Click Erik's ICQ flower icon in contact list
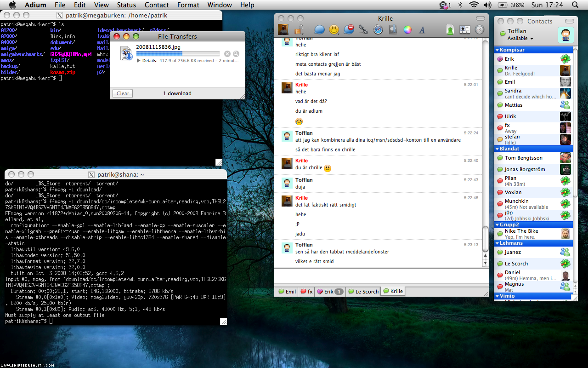This screenshot has width=588, height=368. coord(565,59)
